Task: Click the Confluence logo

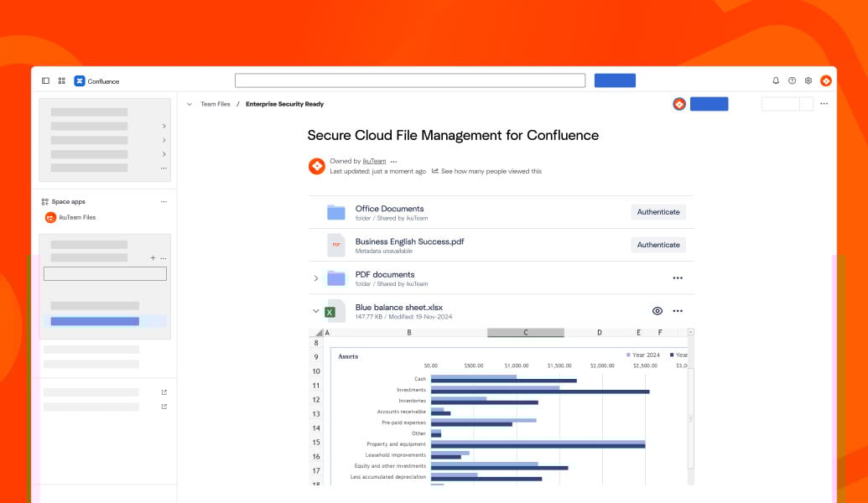Action: point(80,81)
